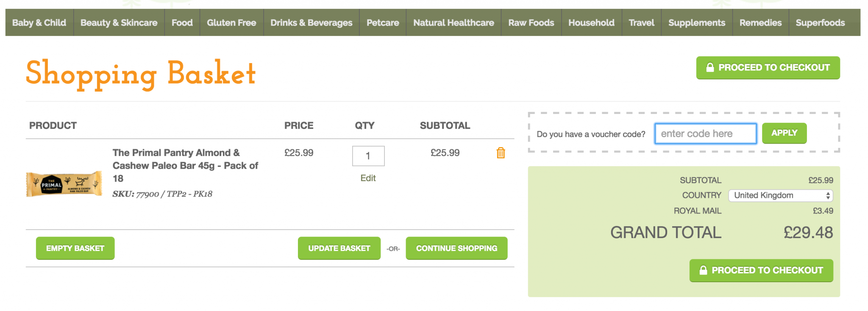Image resolution: width=868 pixels, height=311 pixels.
Task: Click Continue Shopping
Action: tap(456, 248)
